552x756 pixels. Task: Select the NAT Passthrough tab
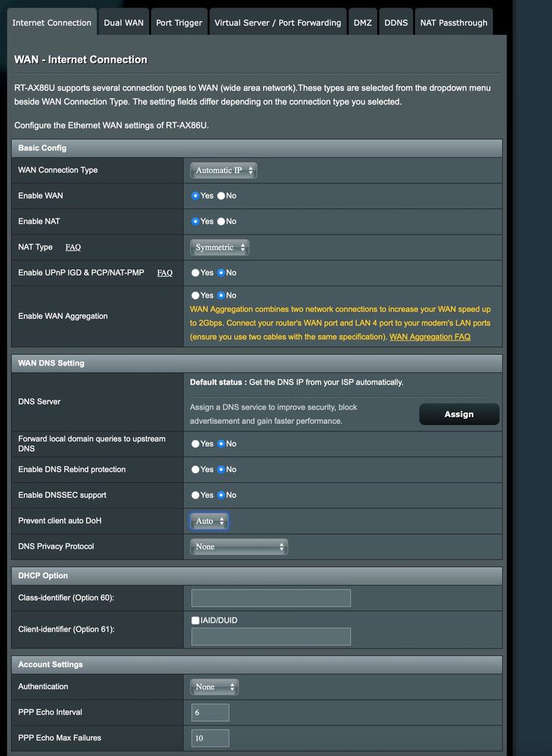click(454, 23)
